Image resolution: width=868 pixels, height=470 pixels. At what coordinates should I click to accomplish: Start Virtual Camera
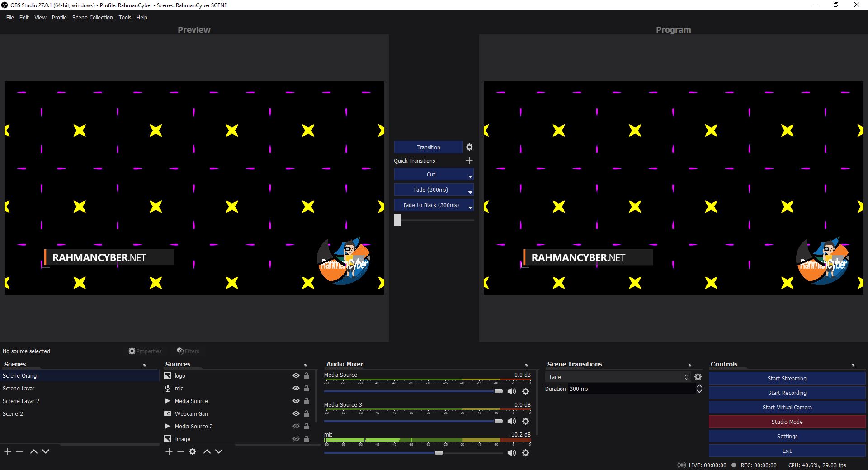tap(787, 407)
